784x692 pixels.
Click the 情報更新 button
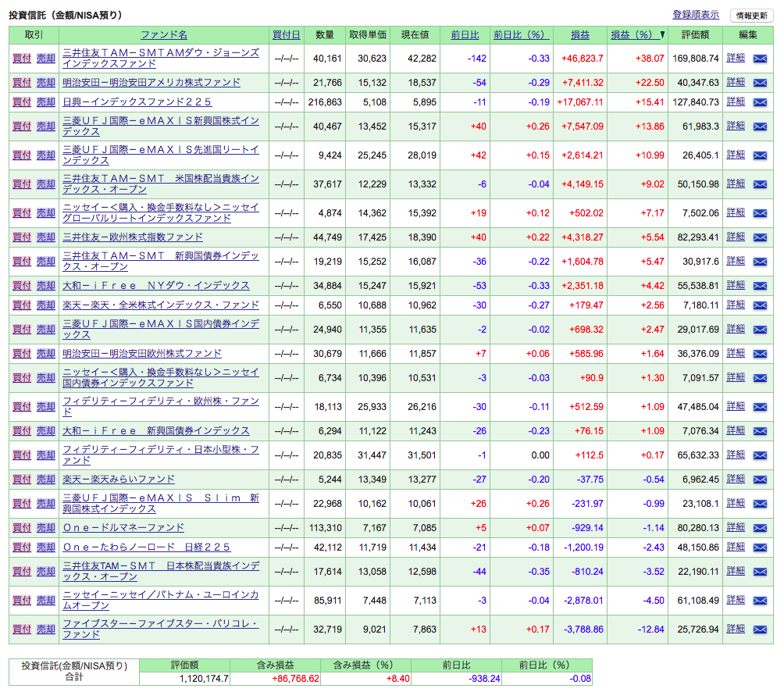pos(752,16)
